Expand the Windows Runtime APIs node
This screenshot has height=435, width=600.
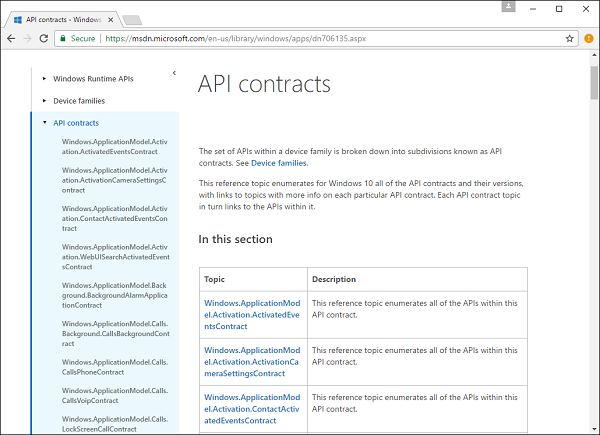pyautogui.click(x=44, y=78)
